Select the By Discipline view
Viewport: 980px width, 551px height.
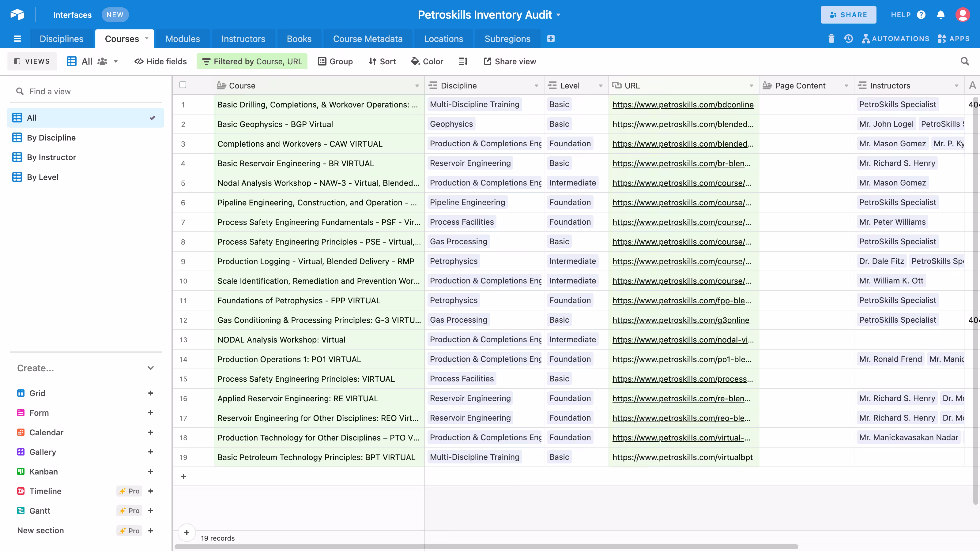click(51, 138)
